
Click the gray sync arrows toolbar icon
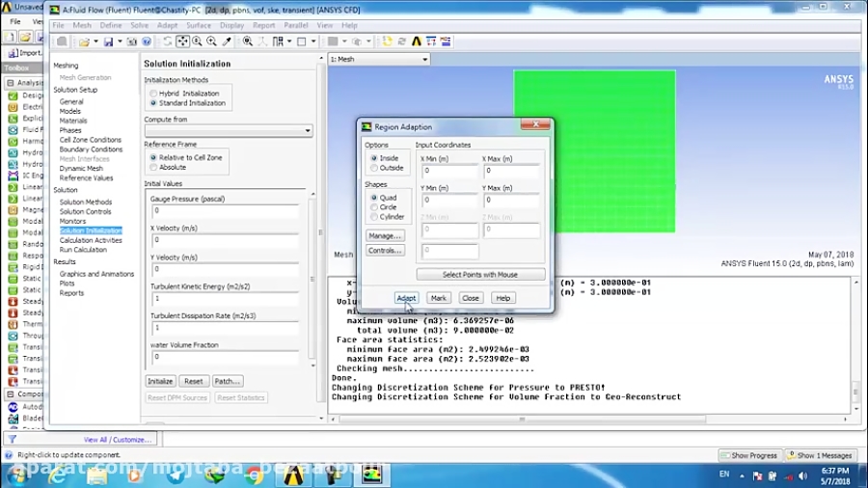coord(402,41)
